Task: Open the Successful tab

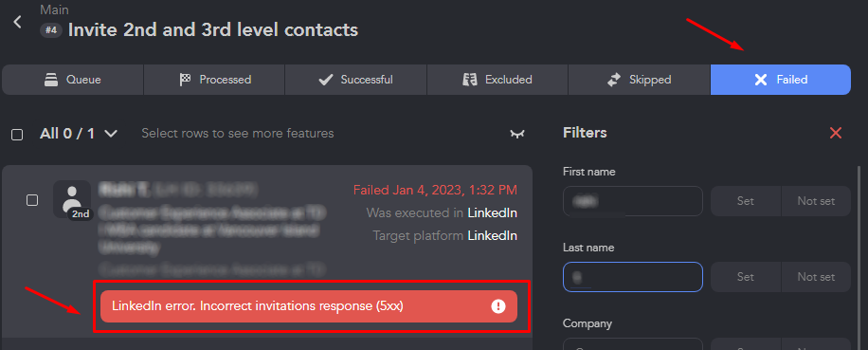Action: click(356, 80)
